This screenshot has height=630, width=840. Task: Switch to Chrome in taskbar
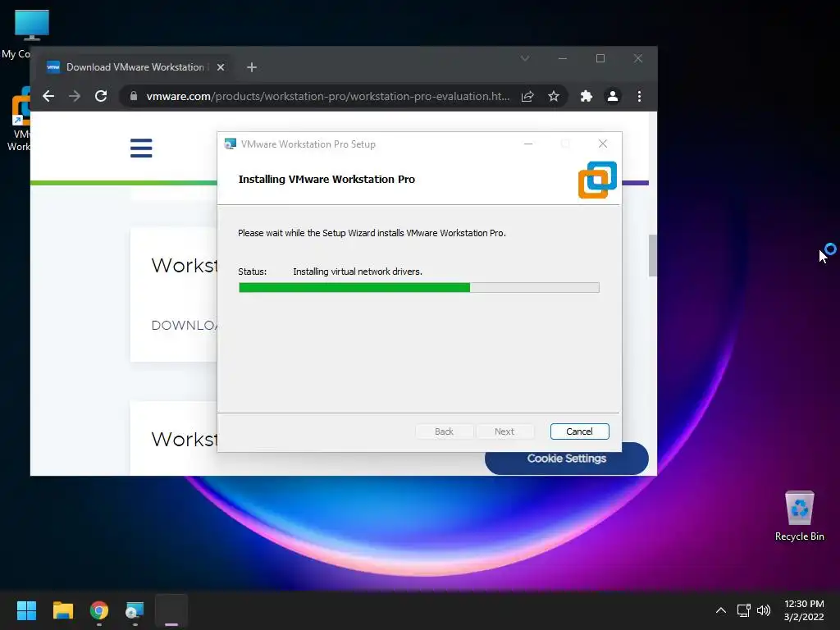click(x=99, y=610)
